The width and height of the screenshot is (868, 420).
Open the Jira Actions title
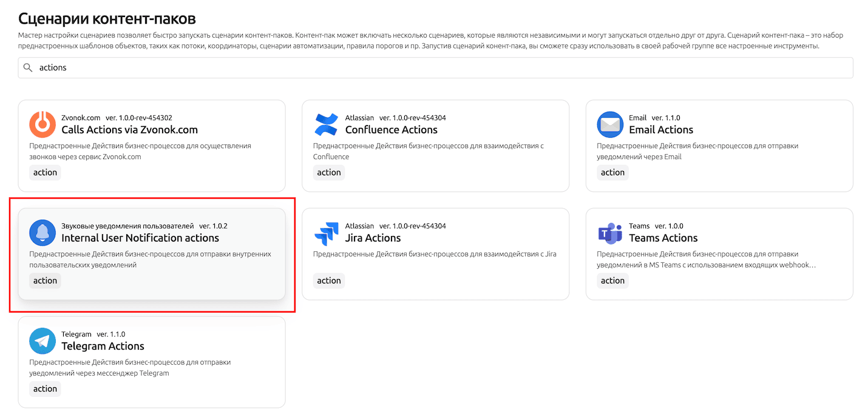coord(373,238)
